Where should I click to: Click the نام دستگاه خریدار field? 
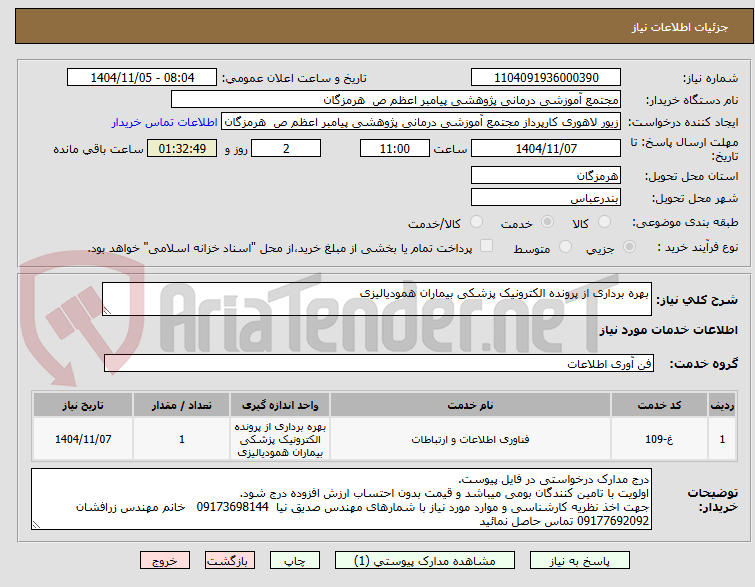pyautogui.click(x=396, y=100)
